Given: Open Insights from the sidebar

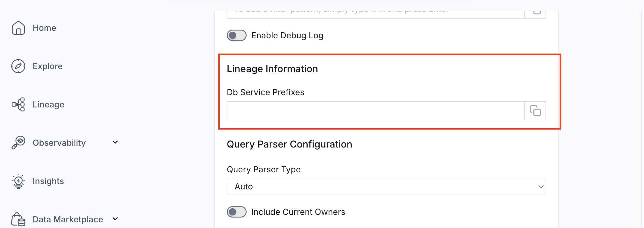Looking at the screenshot, I should pos(48,181).
